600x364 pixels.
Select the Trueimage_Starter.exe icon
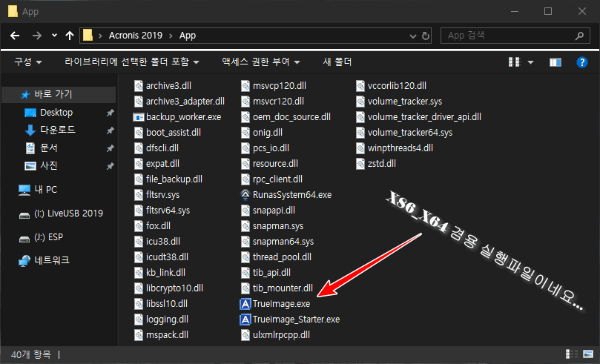tap(245, 320)
